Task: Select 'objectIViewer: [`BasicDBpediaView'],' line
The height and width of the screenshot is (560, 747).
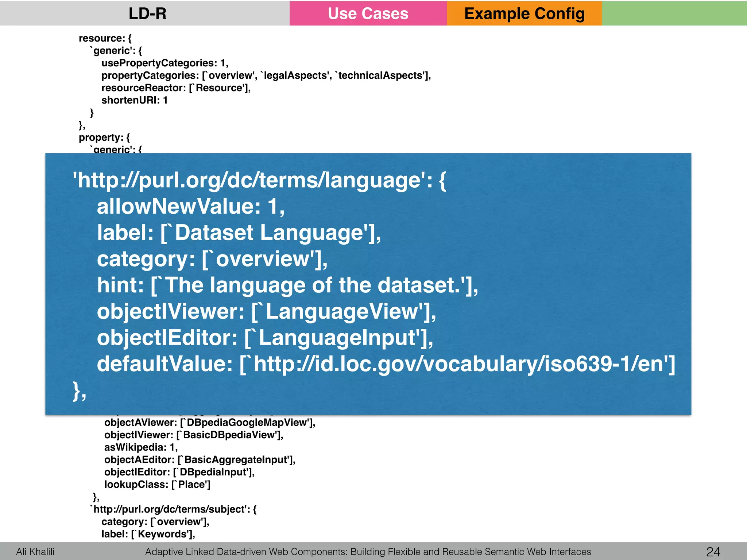Action: pos(194,435)
